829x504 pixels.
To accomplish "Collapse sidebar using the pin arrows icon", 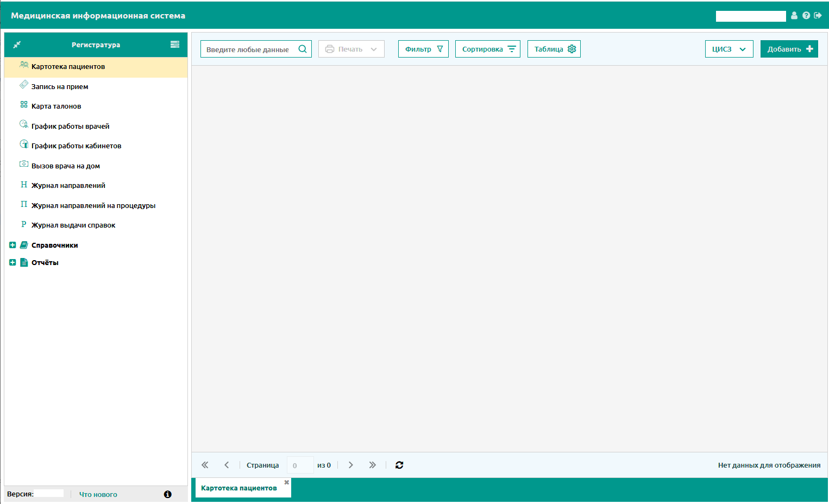I will tap(17, 45).
